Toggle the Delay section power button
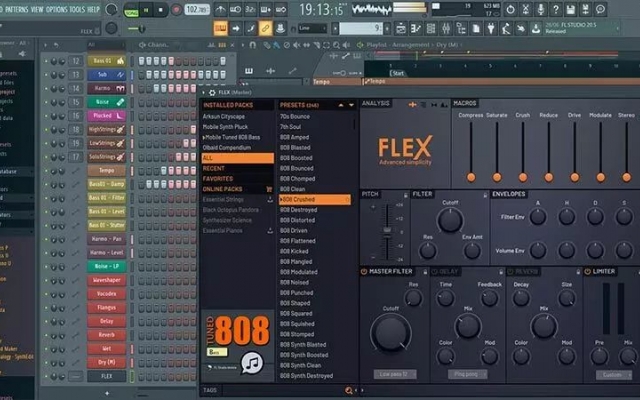The width and height of the screenshot is (640, 400). point(435,271)
